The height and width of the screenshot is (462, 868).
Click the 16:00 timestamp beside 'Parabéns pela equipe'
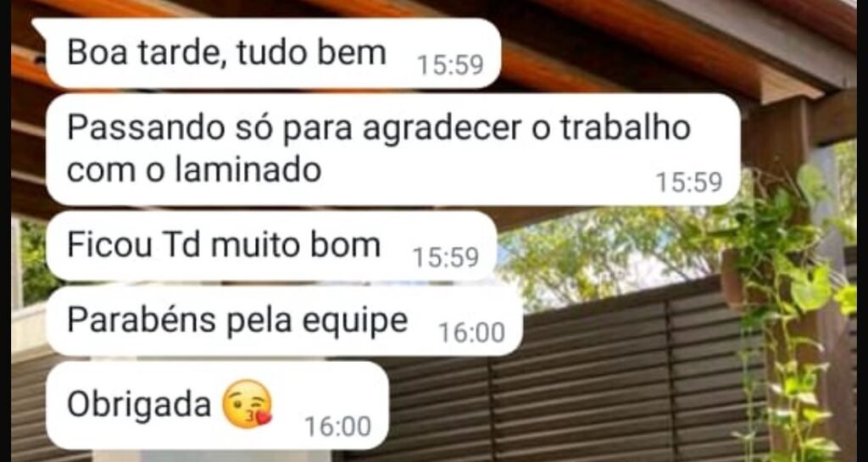[x=471, y=333]
